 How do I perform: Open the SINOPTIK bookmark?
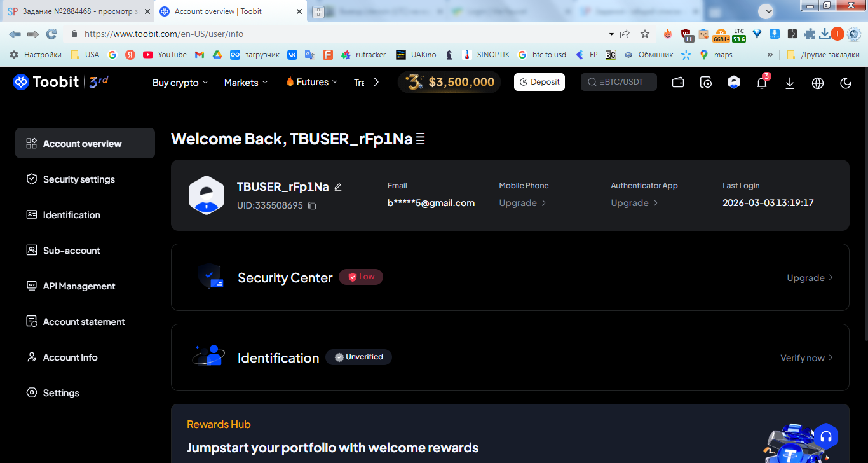485,55
